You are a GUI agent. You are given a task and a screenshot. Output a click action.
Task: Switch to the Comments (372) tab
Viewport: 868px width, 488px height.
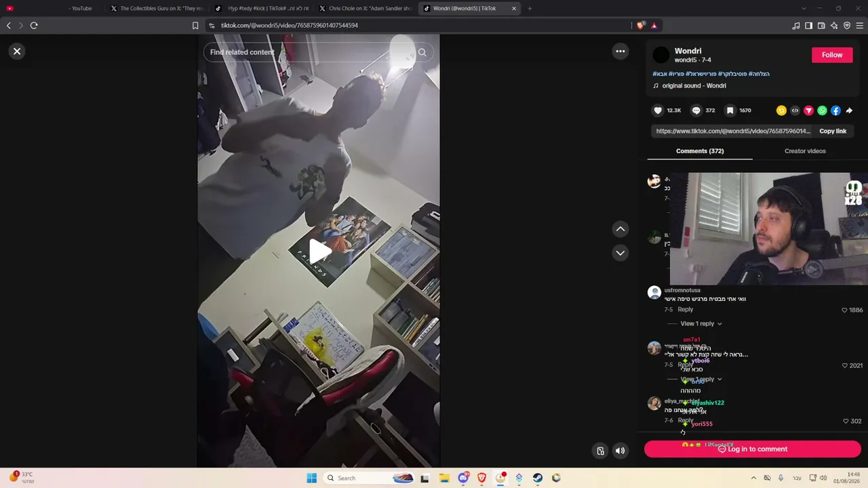click(700, 151)
